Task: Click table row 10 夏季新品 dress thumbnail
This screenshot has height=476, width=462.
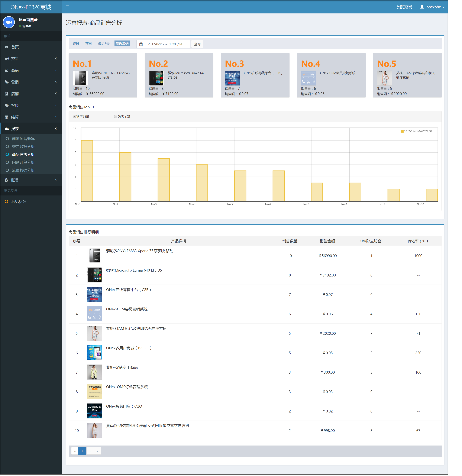Action: pyautogui.click(x=94, y=430)
